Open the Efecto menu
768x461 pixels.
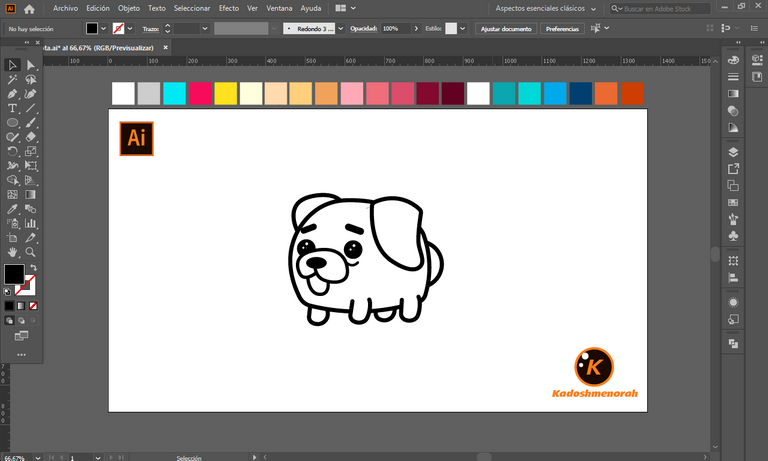pyautogui.click(x=229, y=8)
